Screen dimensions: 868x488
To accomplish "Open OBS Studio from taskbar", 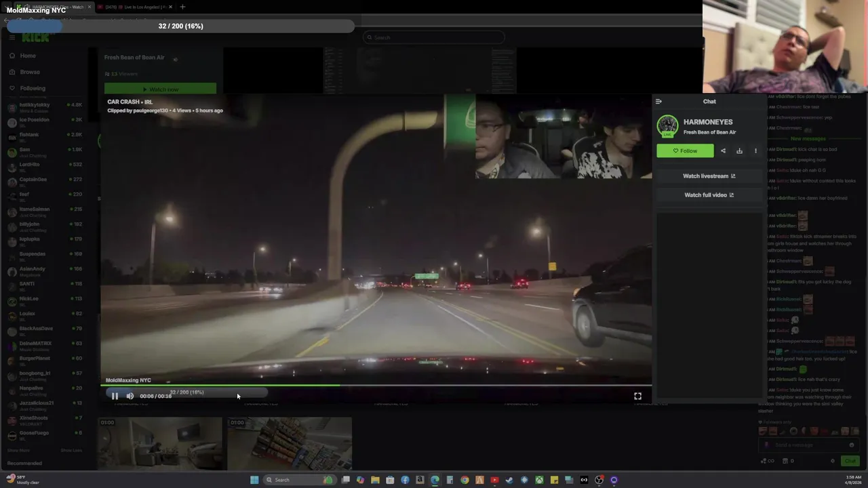I will [x=599, y=480].
